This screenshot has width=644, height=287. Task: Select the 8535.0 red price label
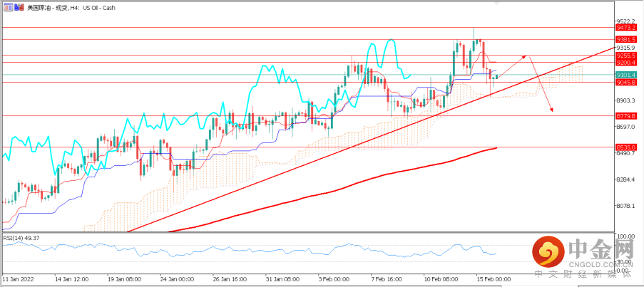[626, 147]
